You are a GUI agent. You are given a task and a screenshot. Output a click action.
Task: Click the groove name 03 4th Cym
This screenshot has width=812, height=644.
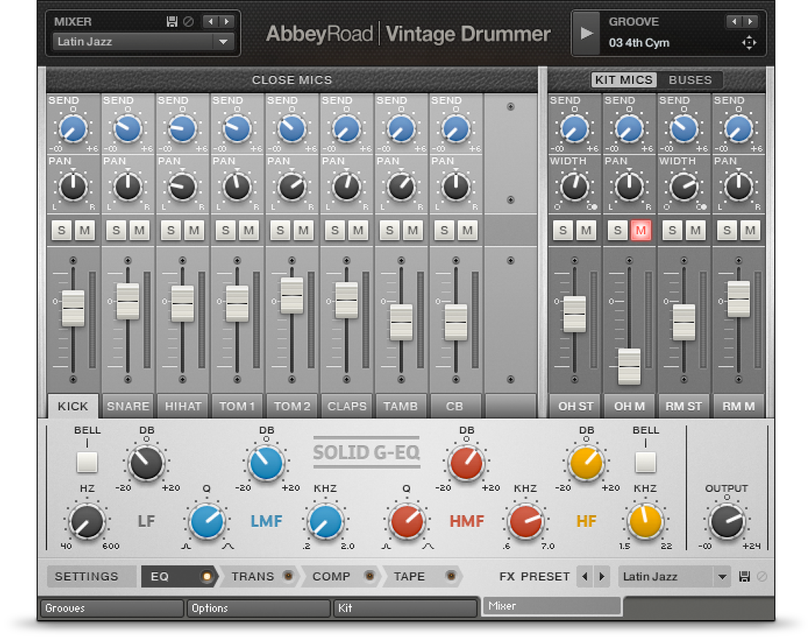(x=639, y=42)
